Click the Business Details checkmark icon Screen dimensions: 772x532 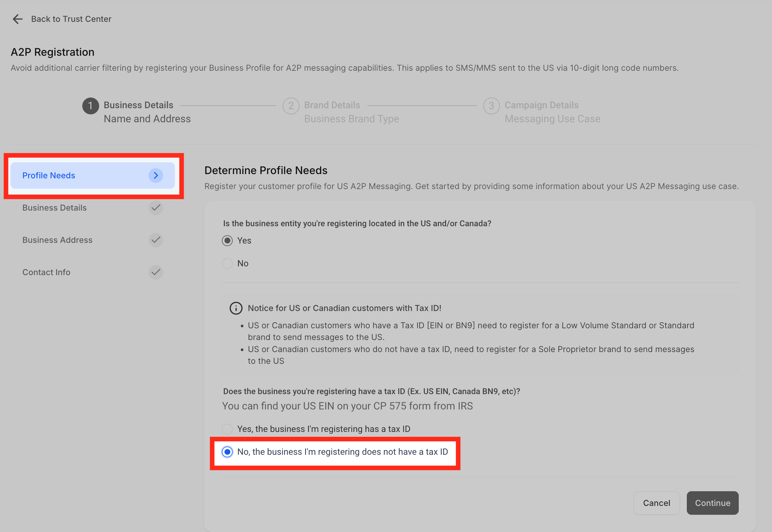155,208
